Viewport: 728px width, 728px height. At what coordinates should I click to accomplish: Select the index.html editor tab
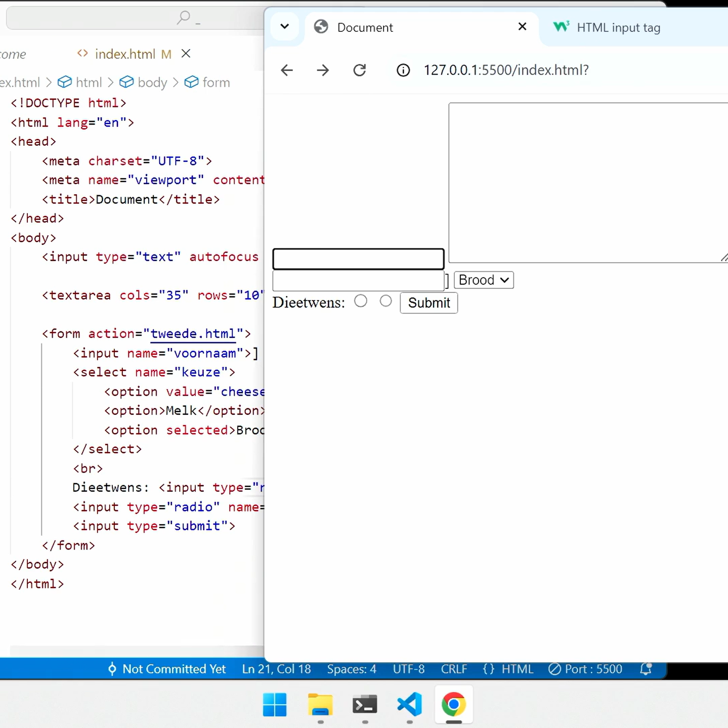(124, 54)
